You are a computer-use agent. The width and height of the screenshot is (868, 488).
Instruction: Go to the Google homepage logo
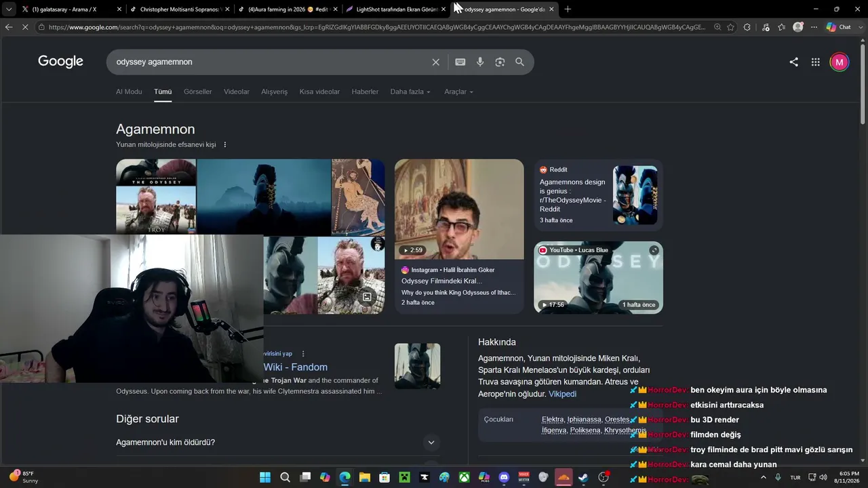tap(60, 61)
